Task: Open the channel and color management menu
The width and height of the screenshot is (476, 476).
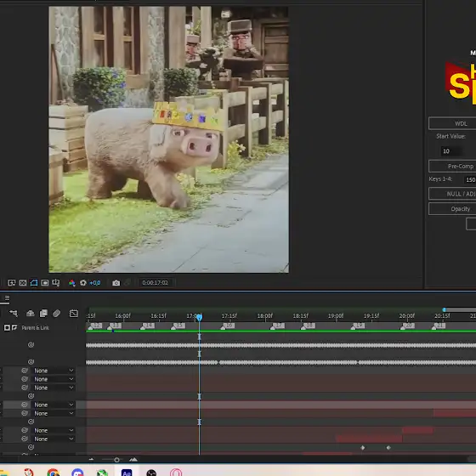Action: 72,282
